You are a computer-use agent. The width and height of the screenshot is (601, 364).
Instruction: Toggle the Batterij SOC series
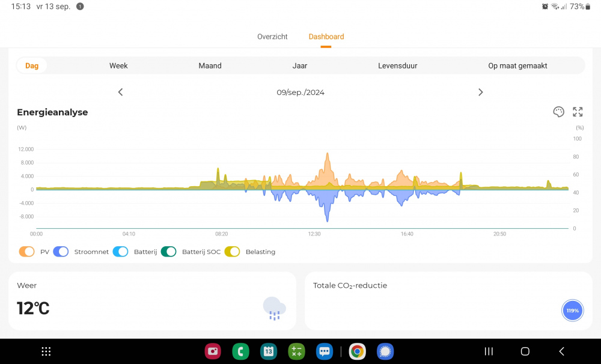168,252
